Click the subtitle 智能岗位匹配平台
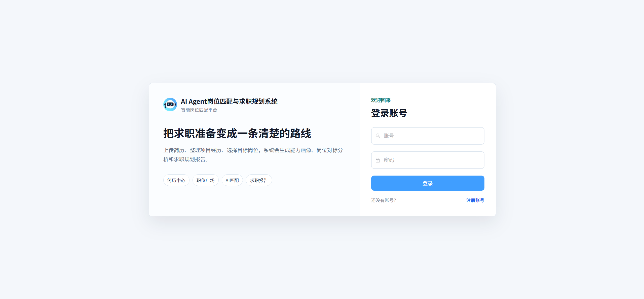This screenshot has height=299, width=644. (x=199, y=110)
